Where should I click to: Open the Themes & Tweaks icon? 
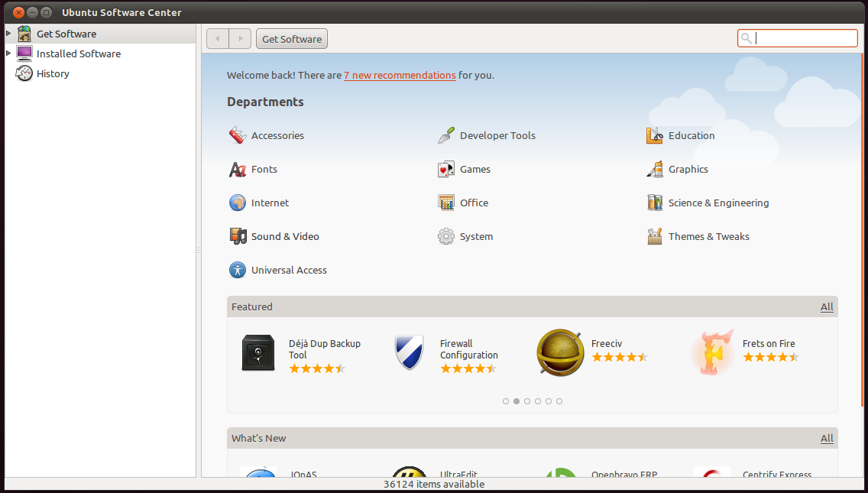(x=654, y=236)
